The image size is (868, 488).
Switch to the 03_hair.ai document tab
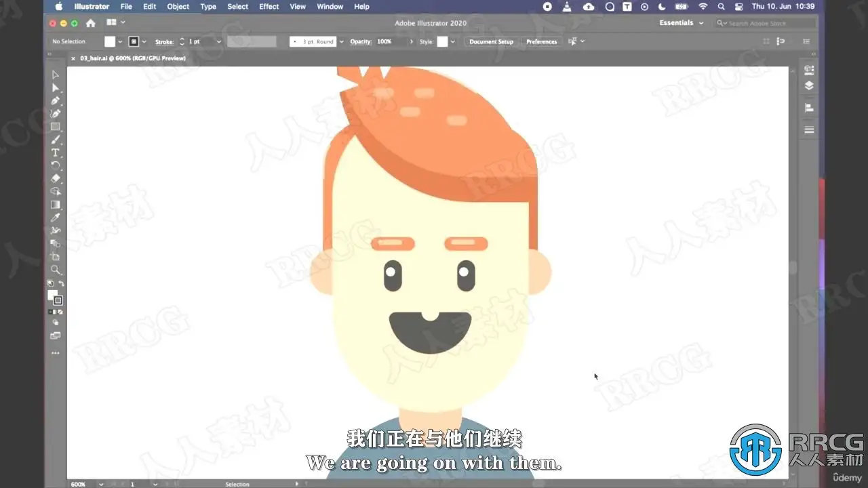pos(133,58)
